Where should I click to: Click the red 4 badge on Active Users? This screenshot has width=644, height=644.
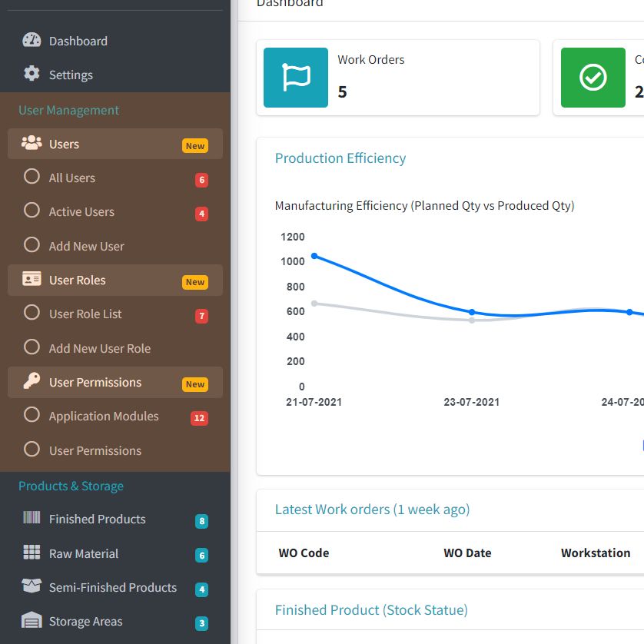click(201, 214)
